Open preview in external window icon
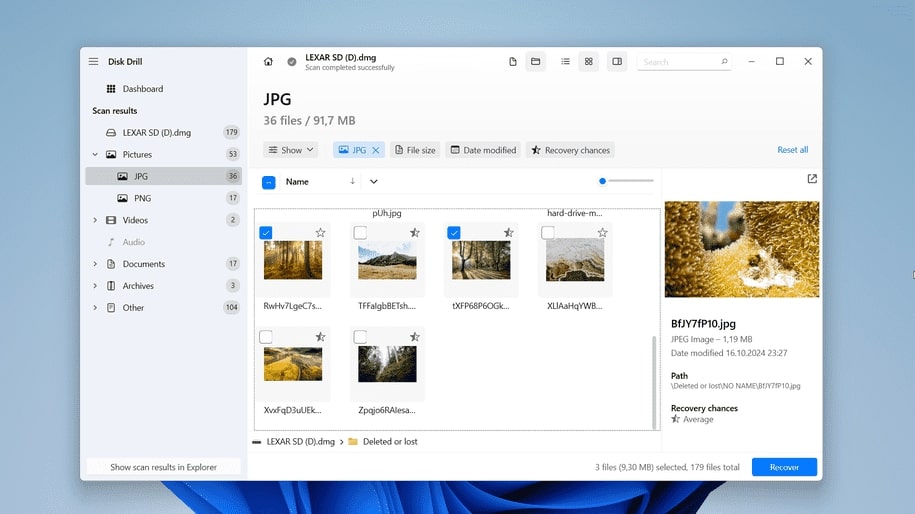The height and width of the screenshot is (514, 915). point(812,179)
